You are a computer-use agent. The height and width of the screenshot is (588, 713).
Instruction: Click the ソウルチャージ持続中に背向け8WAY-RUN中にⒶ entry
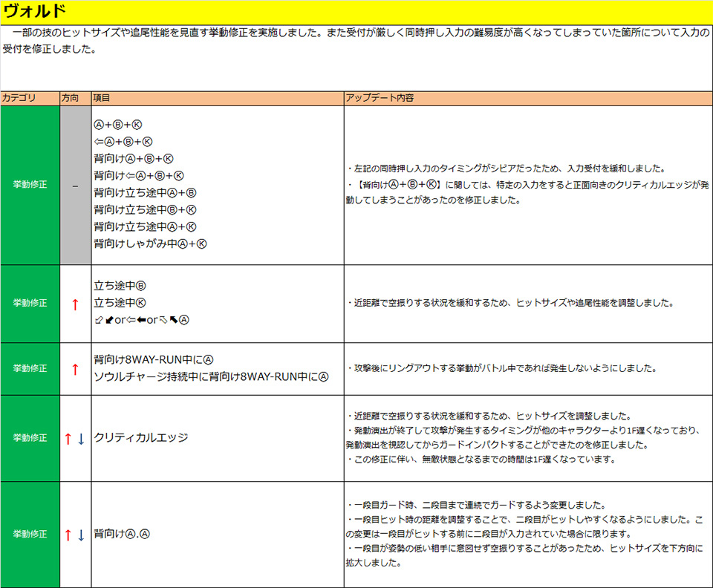click(211, 377)
